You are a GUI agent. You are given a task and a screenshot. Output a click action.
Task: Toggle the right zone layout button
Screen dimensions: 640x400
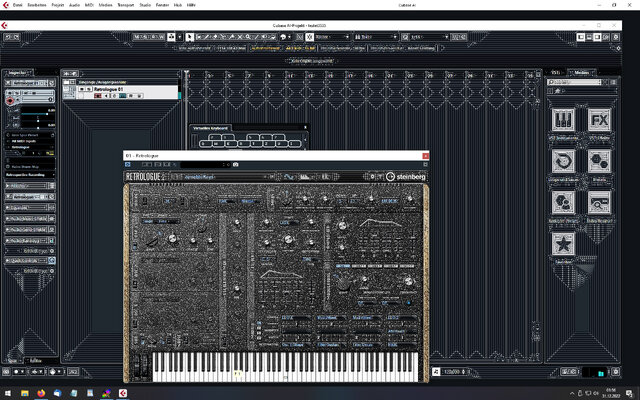tap(597, 37)
